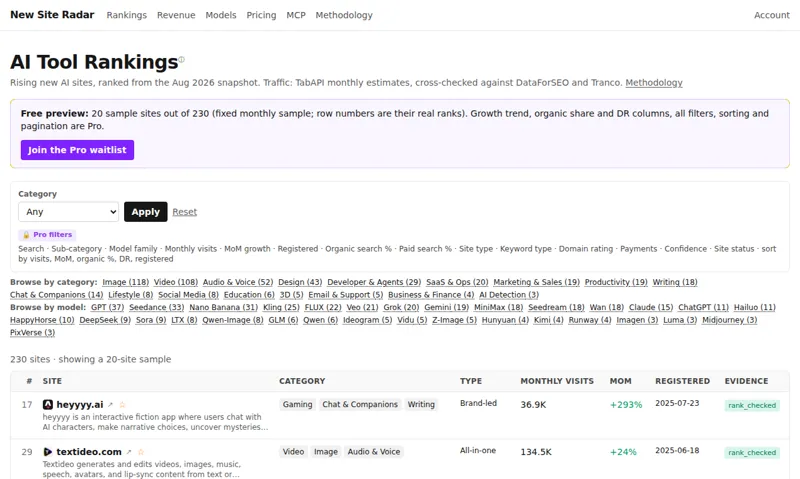Filter by Seedance (33) model

tap(157, 307)
